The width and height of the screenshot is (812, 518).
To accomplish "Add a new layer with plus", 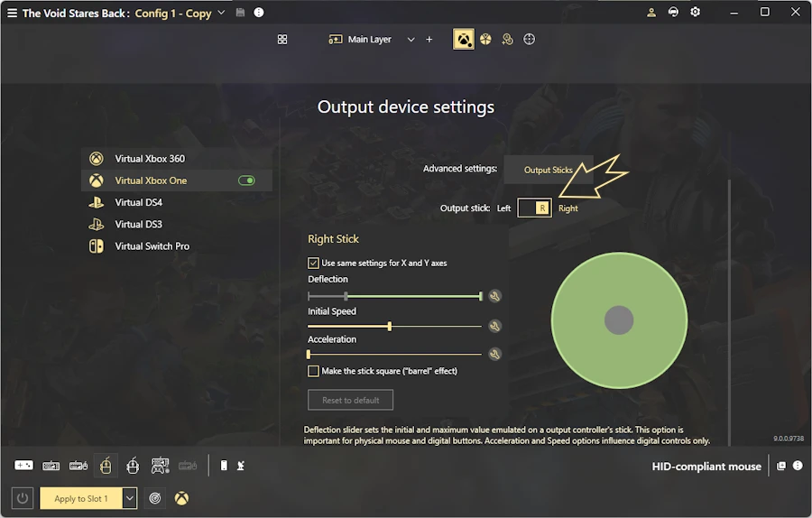I will coord(429,40).
